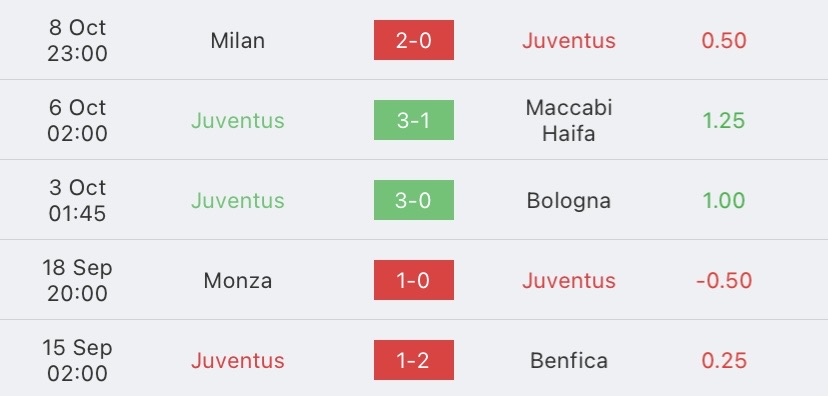Select Juventus in the Maccabi Haifa row
This screenshot has width=828, height=396.
[x=238, y=120]
